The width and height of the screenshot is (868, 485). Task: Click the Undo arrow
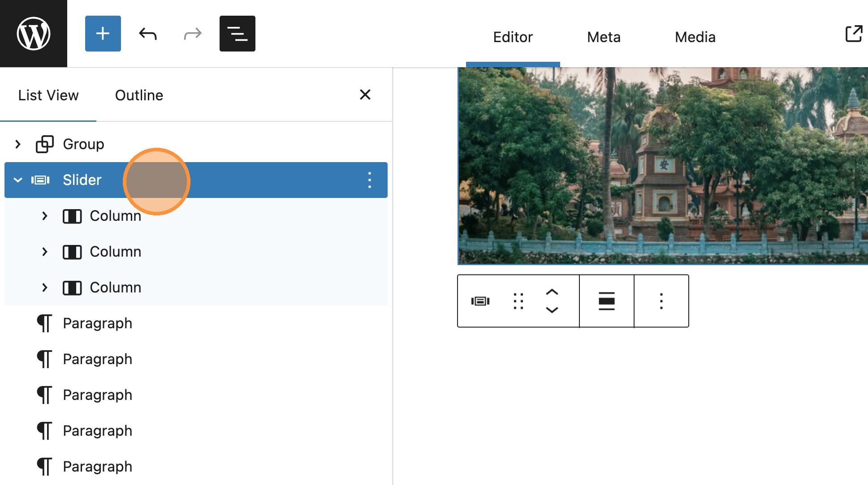tap(148, 34)
